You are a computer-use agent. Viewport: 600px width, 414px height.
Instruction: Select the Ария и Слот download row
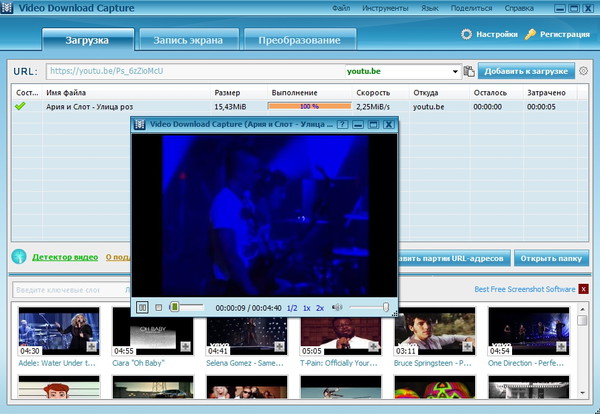[300, 107]
